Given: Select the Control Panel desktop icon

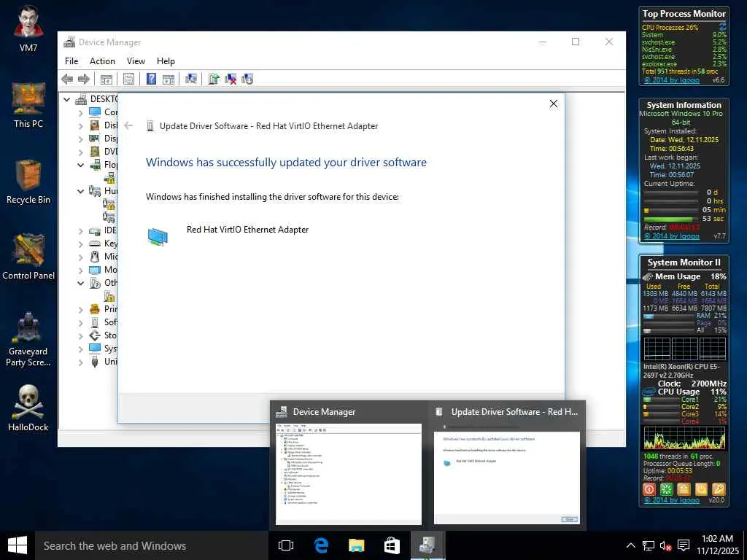Looking at the screenshot, I should point(28,257).
